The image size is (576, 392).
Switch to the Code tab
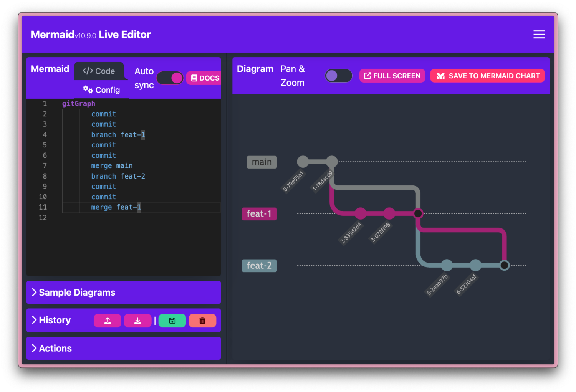pos(99,71)
